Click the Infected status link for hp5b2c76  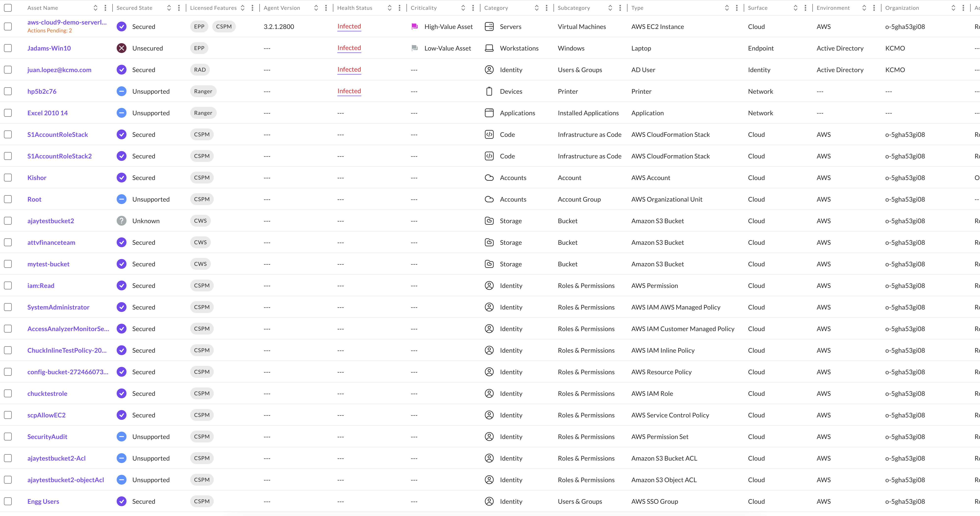click(349, 91)
